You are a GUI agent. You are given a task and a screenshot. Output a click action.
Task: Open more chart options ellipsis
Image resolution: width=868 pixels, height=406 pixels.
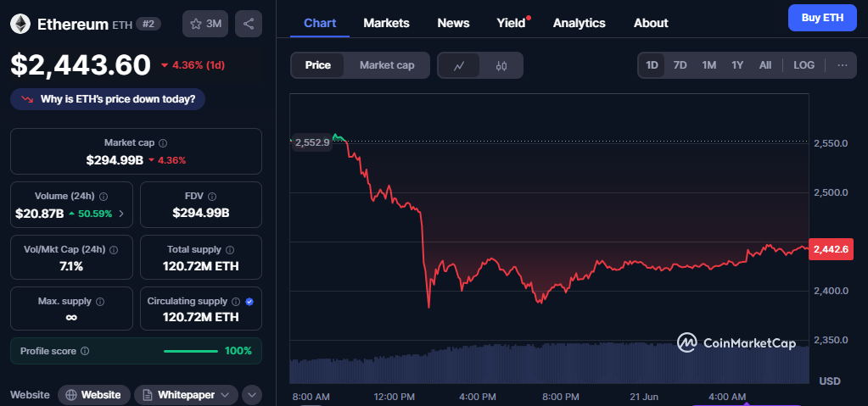(842, 65)
